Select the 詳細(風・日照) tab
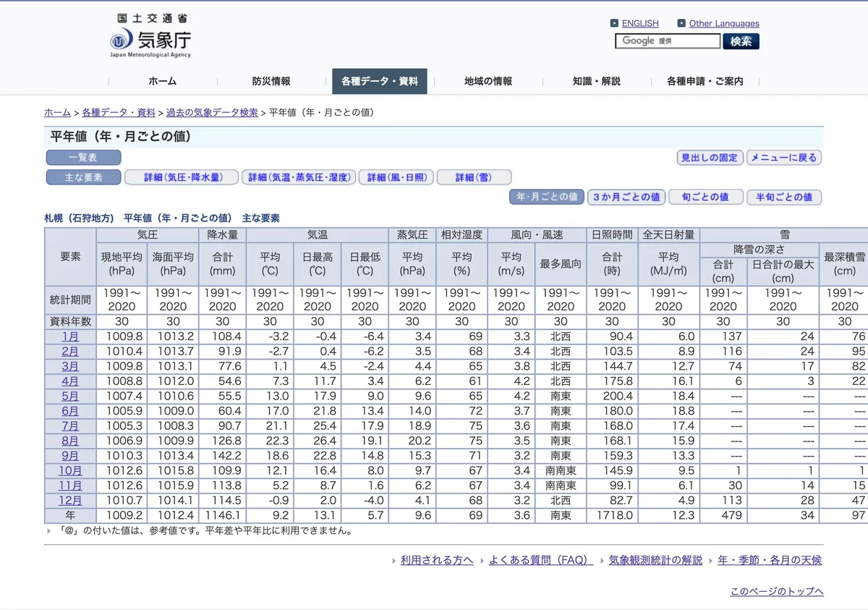Screen dimensions: 868x610 [396, 177]
